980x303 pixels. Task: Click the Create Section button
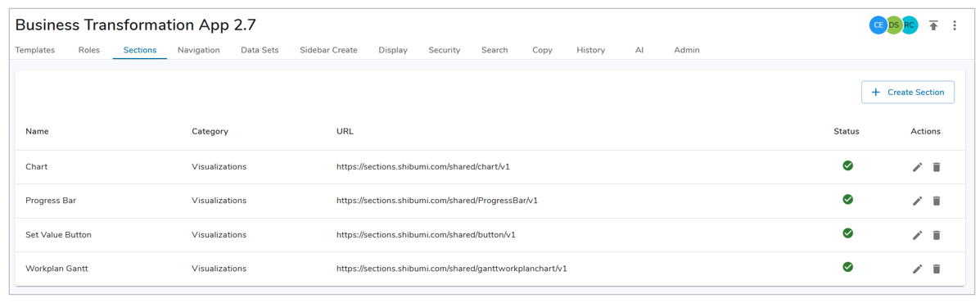[907, 92]
